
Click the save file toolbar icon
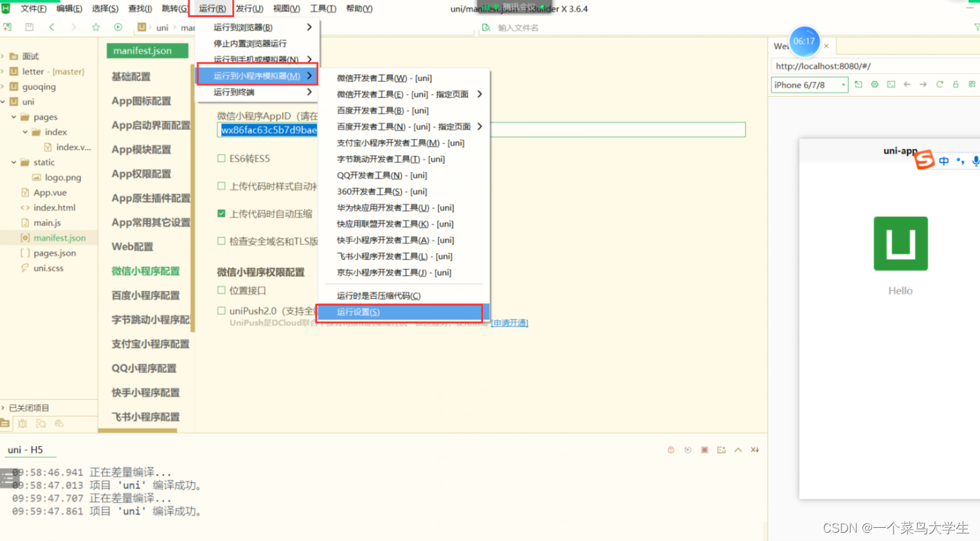click(x=29, y=27)
